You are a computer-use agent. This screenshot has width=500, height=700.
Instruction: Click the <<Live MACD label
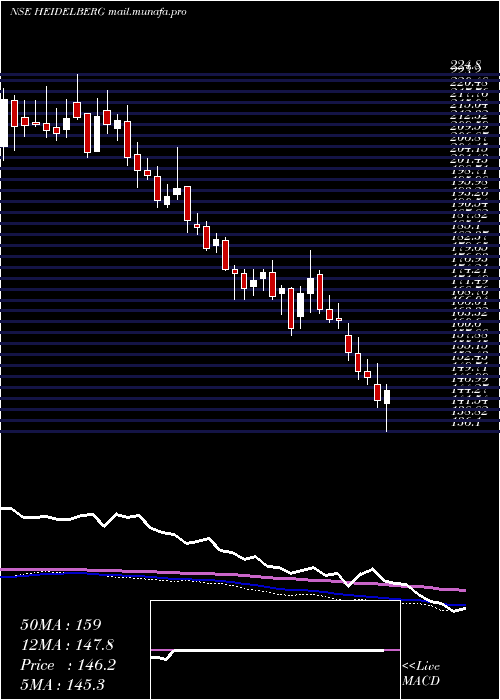(421, 674)
